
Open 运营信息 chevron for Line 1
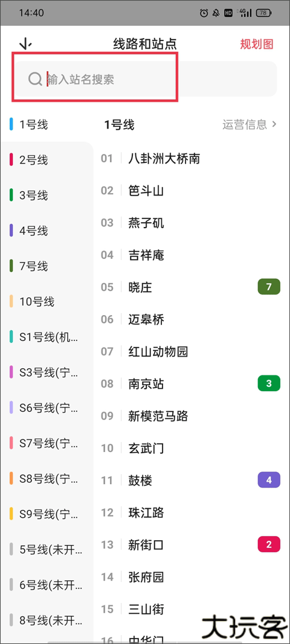click(250, 124)
